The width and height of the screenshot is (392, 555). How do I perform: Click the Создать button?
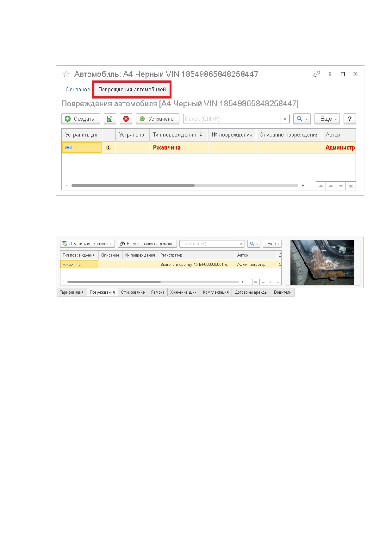(x=81, y=119)
